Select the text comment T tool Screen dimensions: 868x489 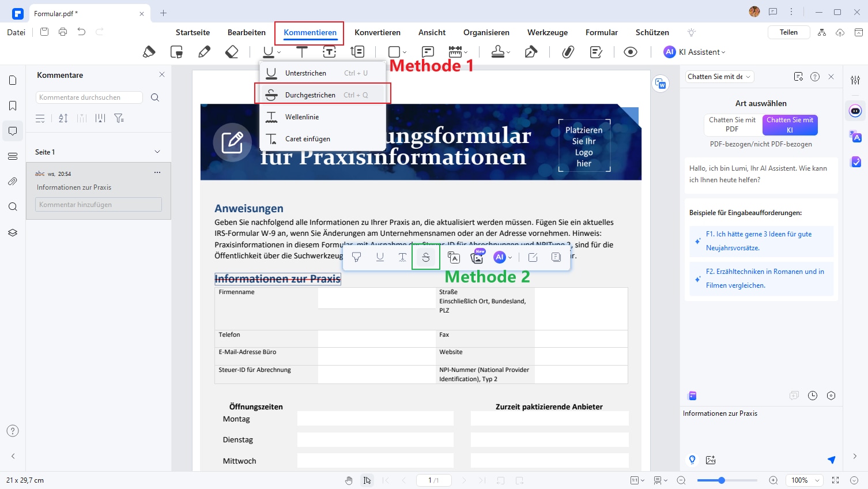[302, 52]
